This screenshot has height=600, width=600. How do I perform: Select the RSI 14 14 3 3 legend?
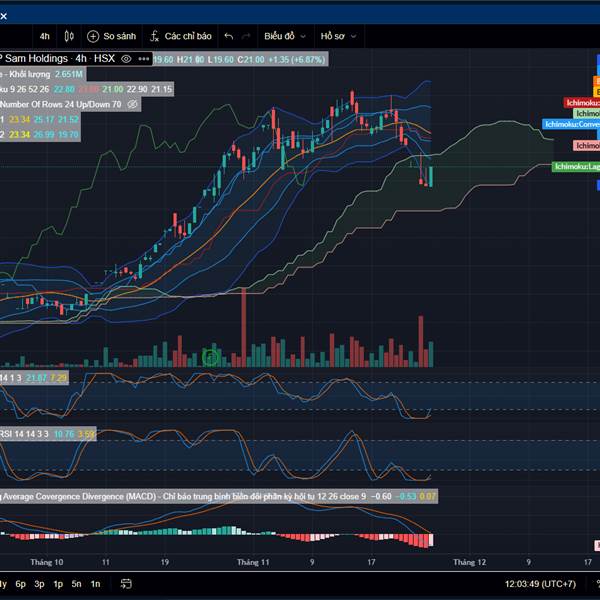click(x=48, y=434)
